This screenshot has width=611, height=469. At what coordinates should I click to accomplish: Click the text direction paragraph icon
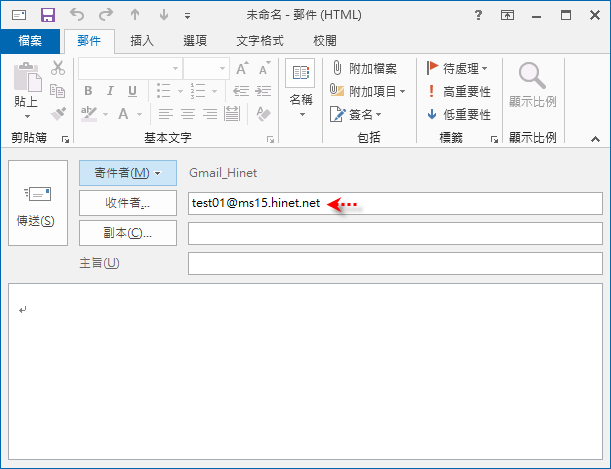[x=232, y=114]
